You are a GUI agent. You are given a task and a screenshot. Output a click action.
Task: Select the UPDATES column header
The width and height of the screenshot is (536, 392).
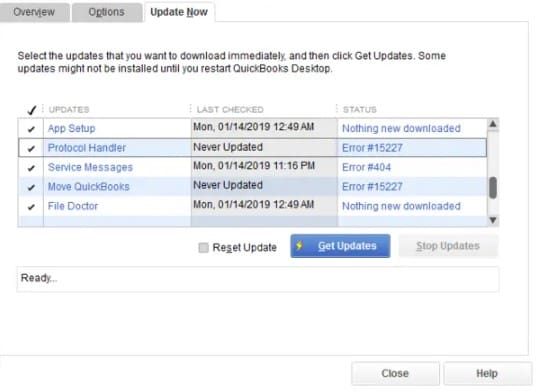[x=69, y=110]
